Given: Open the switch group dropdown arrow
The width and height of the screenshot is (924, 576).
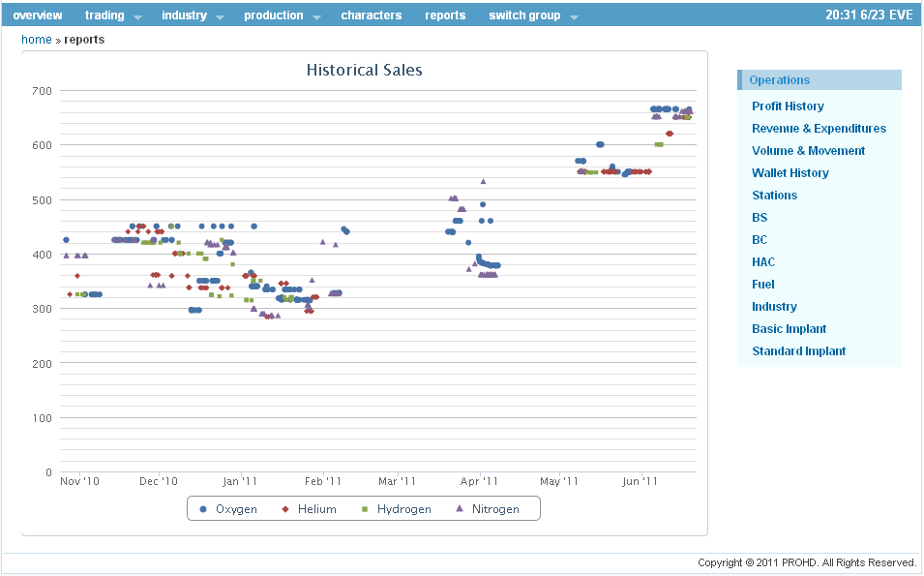Looking at the screenshot, I should click(574, 17).
